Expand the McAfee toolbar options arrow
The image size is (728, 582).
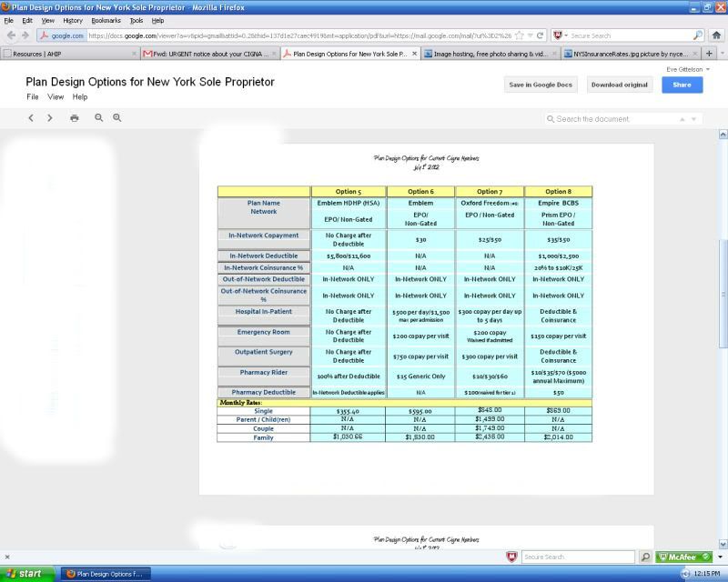click(x=720, y=557)
